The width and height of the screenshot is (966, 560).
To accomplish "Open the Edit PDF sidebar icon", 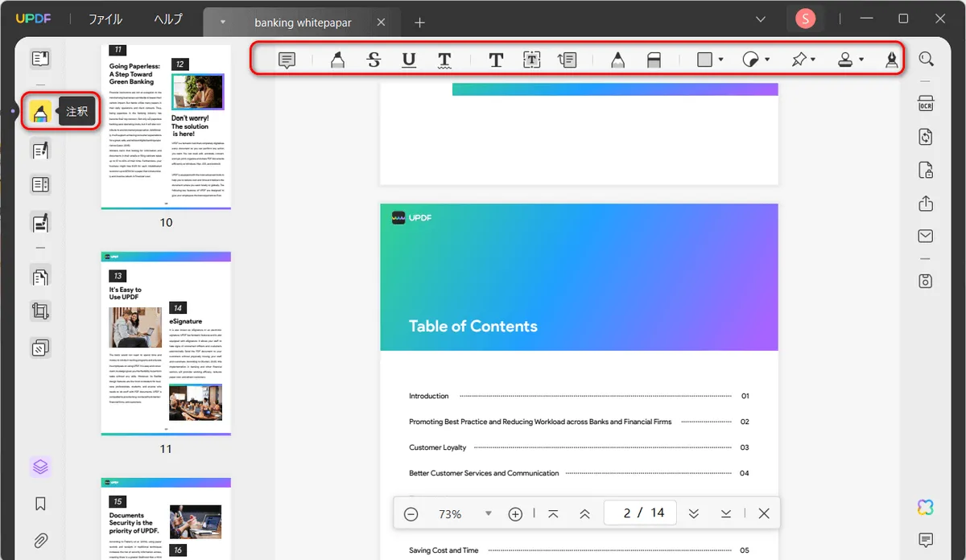I will pyautogui.click(x=40, y=150).
